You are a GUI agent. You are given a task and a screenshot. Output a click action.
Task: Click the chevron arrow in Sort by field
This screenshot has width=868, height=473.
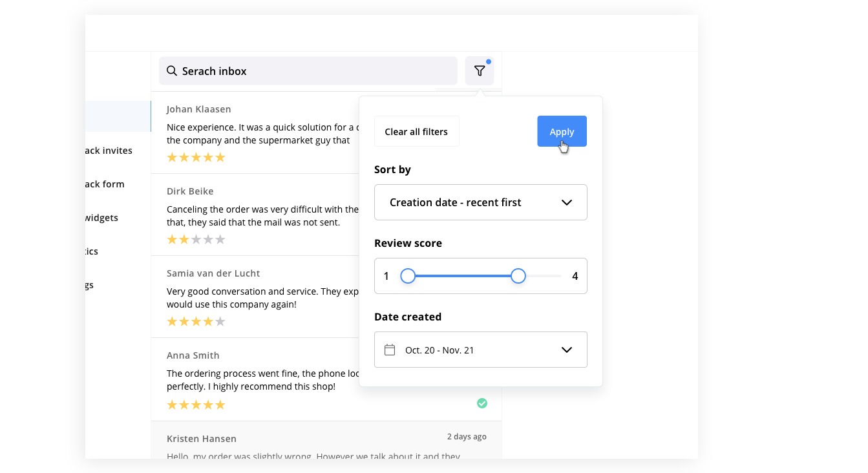(x=567, y=202)
